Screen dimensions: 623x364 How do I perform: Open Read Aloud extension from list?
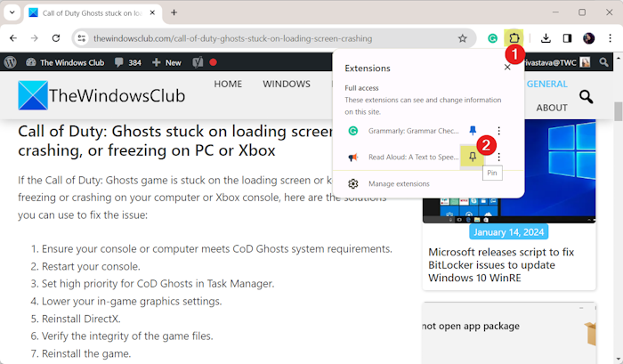click(x=403, y=157)
